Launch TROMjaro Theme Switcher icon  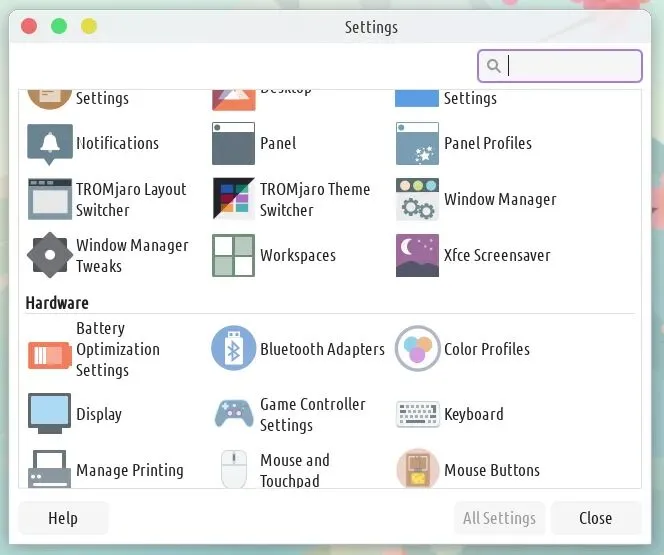coord(233,199)
